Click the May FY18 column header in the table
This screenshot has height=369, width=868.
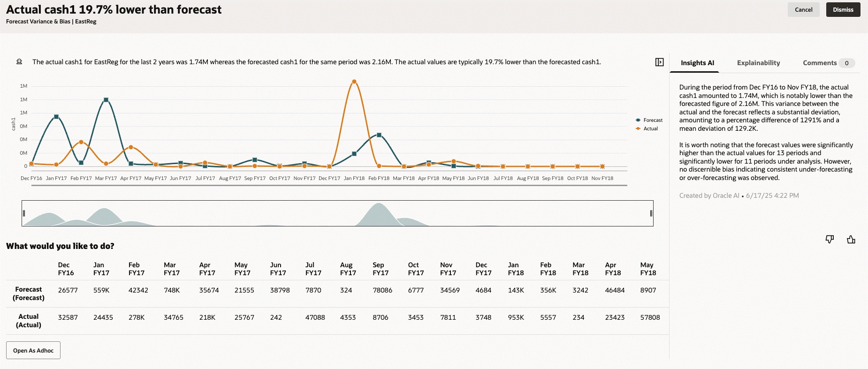(648, 269)
